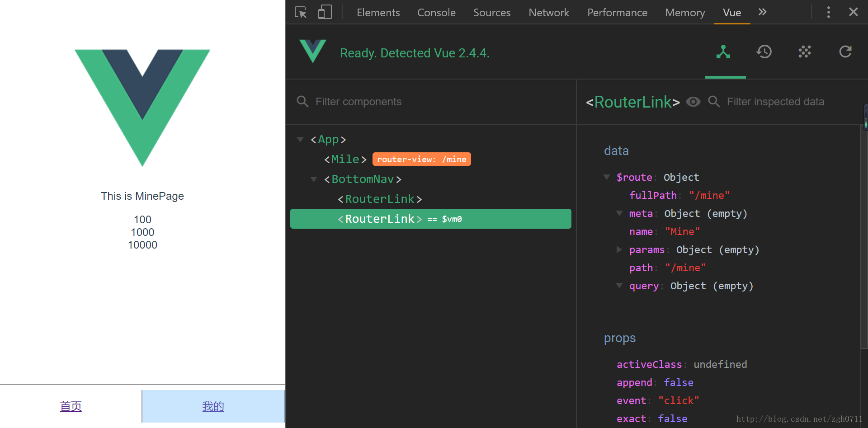Switch to the Components tree view icon
Viewport: 868px width, 428px height.
pos(723,52)
